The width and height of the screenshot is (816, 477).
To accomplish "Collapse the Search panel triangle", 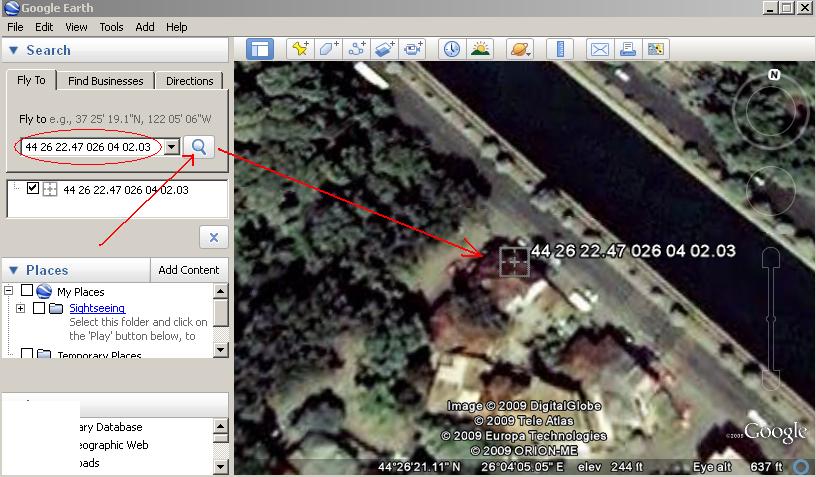I will coord(14,50).
